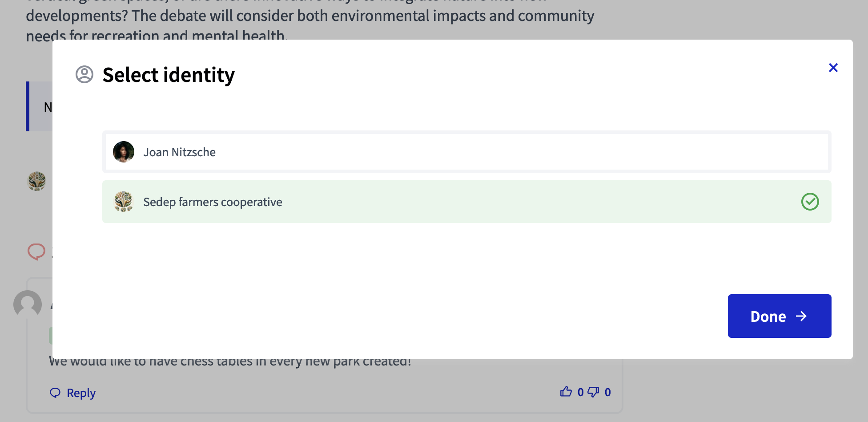Downvote the comment with thumbs down icon
The height and width of the screenshot is (422, 868).
[593, 392]
